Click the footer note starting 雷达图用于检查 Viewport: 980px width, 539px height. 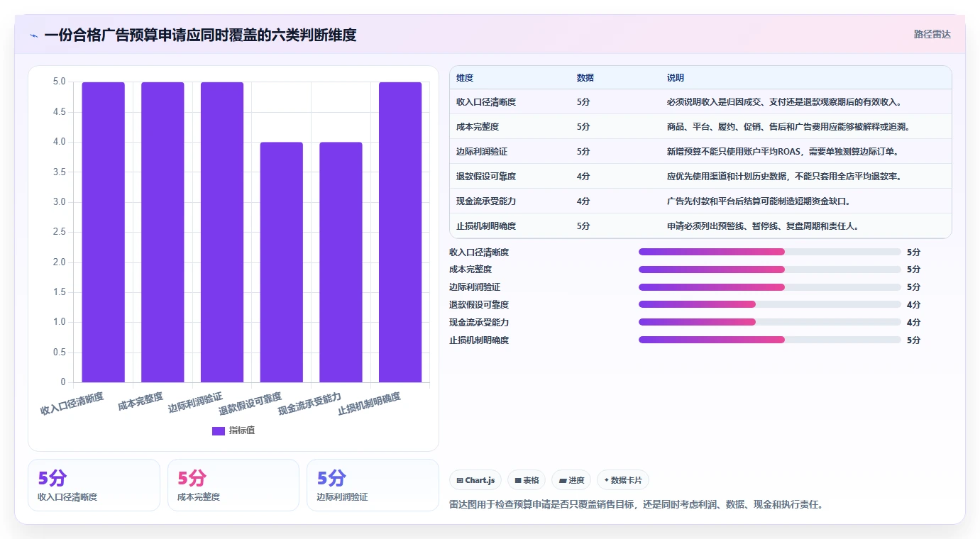636,505
